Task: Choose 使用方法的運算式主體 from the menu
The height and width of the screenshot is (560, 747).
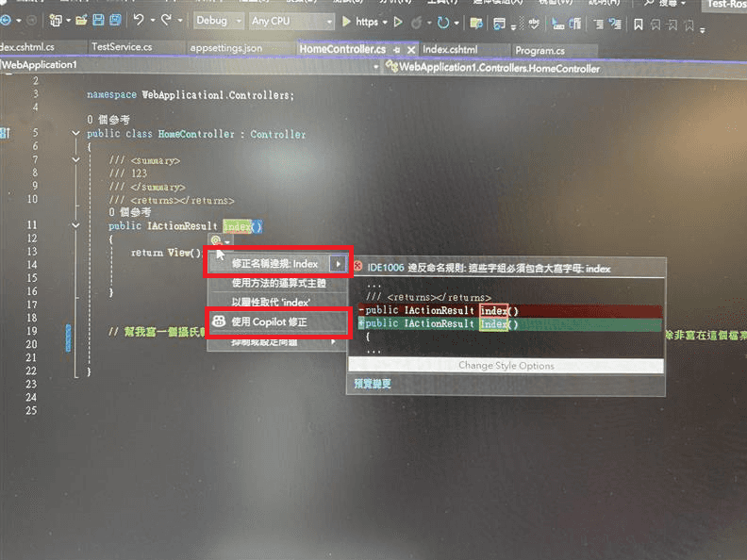Action: [x=278, y=284]
